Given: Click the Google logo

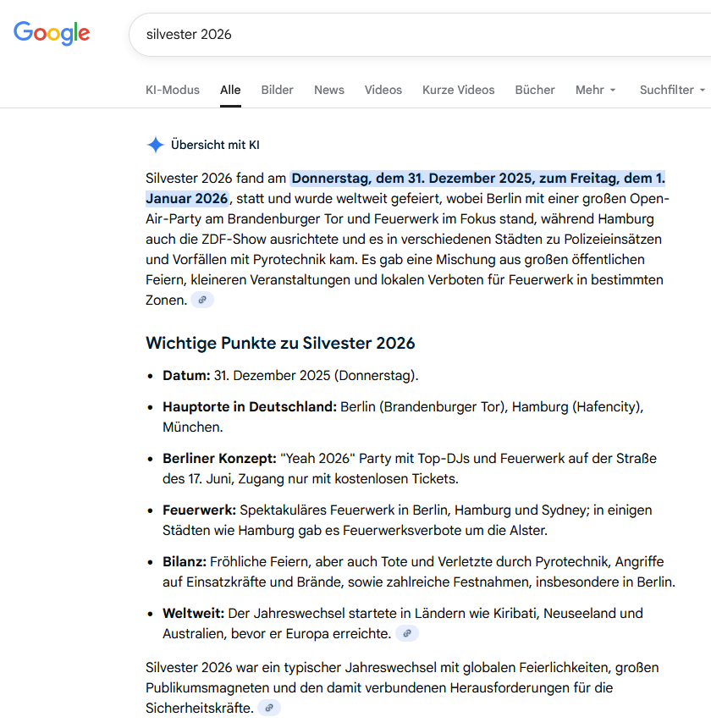Looking at the screenshot, I should click(52, 34).
